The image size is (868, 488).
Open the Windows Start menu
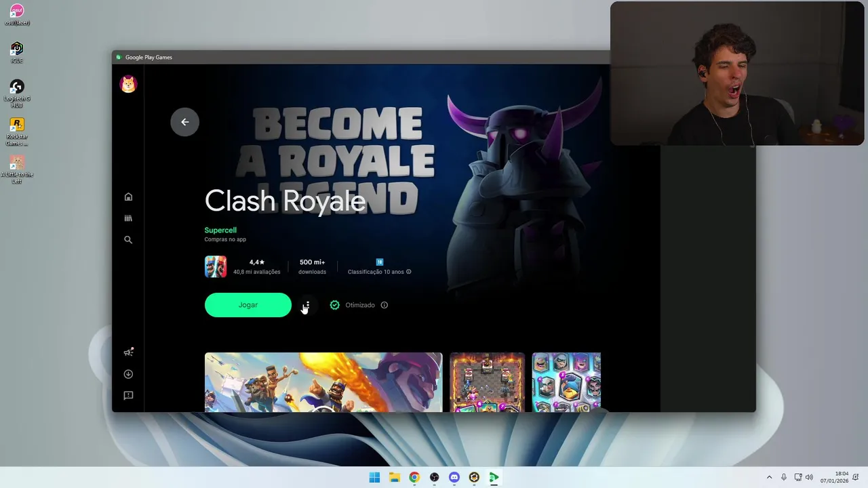point(374,477)
